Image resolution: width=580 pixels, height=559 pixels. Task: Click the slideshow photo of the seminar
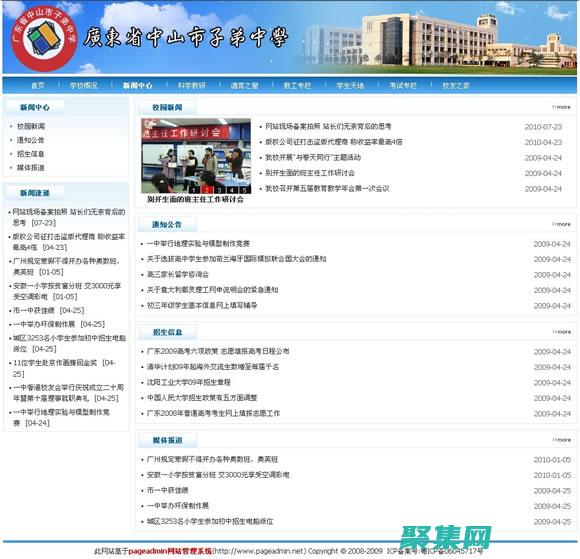tap(196, 156)
